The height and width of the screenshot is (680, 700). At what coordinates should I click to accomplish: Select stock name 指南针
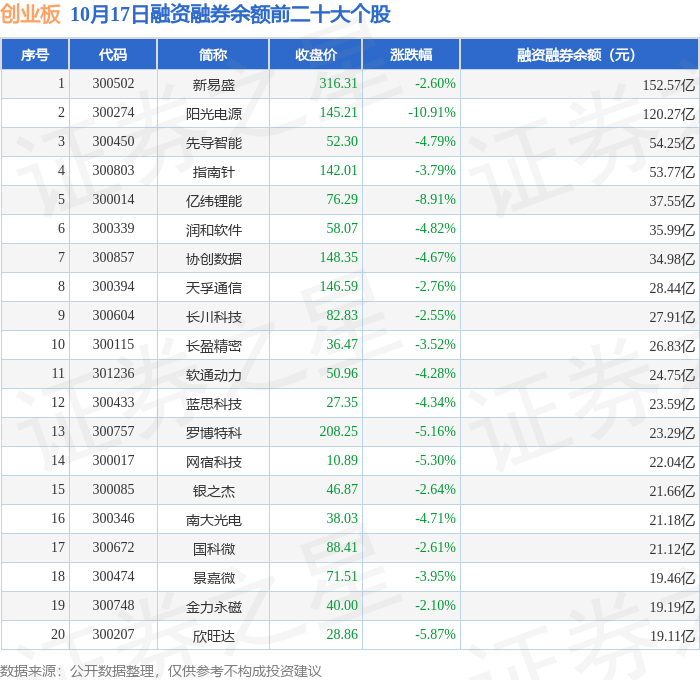click(213, 172)
